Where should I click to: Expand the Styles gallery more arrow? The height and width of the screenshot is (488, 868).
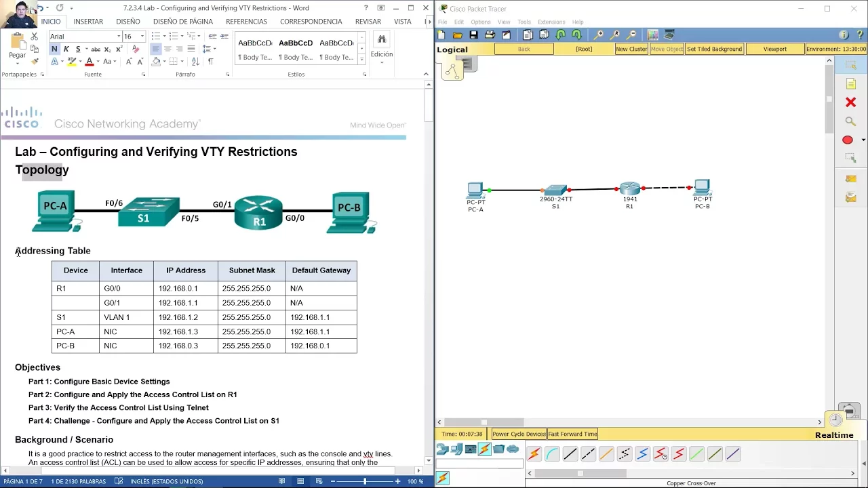361,60
